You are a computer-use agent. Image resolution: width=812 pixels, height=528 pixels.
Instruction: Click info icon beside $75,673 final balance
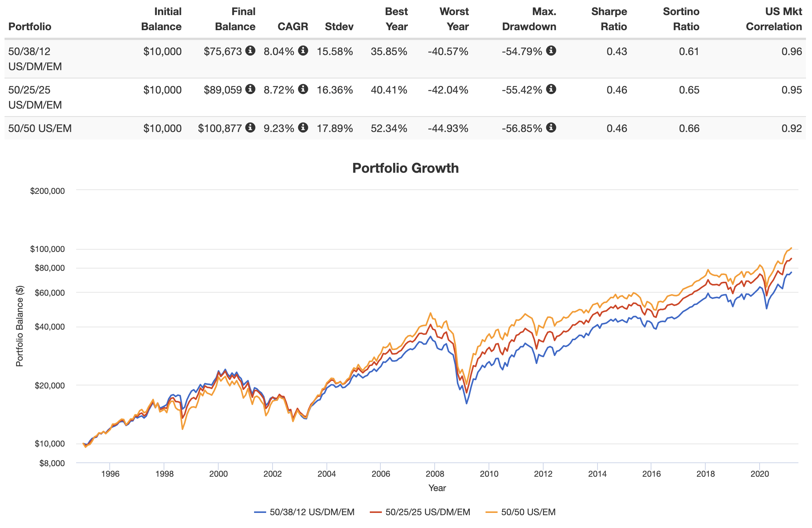(x=250, y=51)
